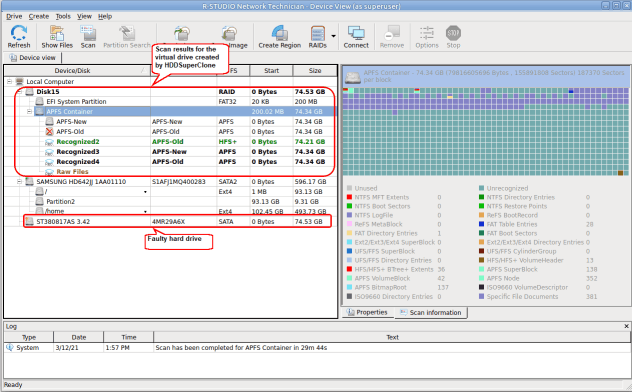Image resolution: width=632 pixels, height=392 pixels.
Task: Click the Partition Search toolbar icon
Action: [x=127, y=37]
